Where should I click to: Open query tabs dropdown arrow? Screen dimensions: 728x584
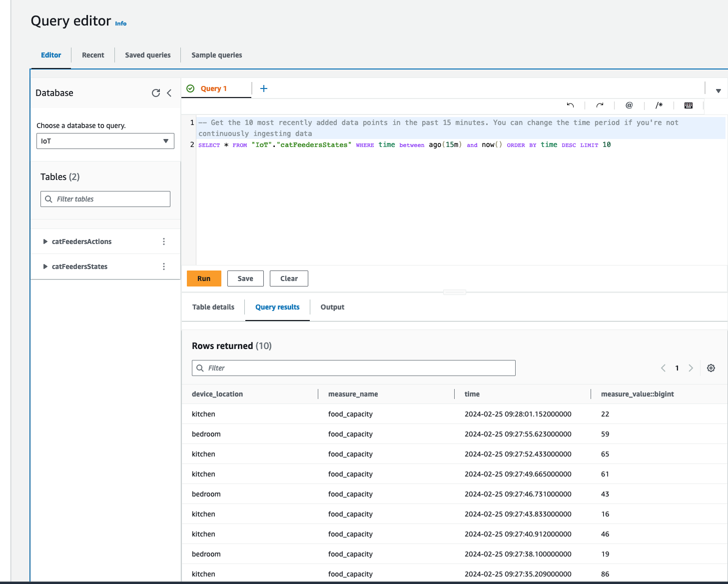tap(718, 91)
